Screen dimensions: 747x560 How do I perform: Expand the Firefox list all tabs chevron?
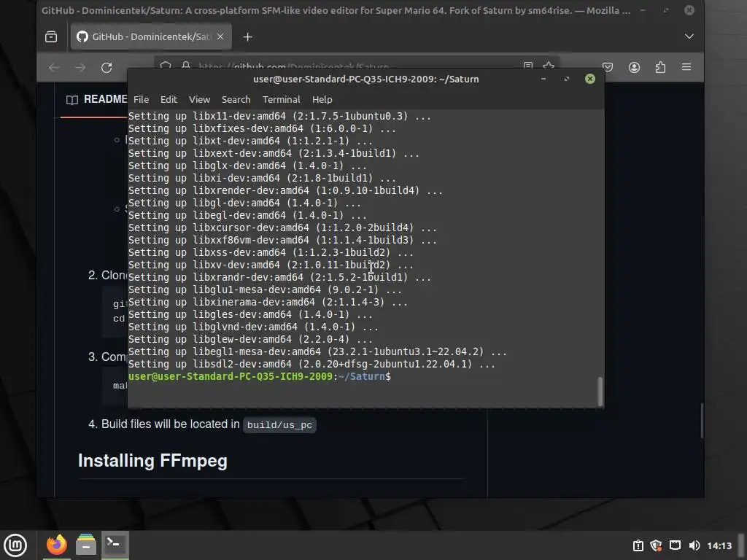(x=689, y=36)
